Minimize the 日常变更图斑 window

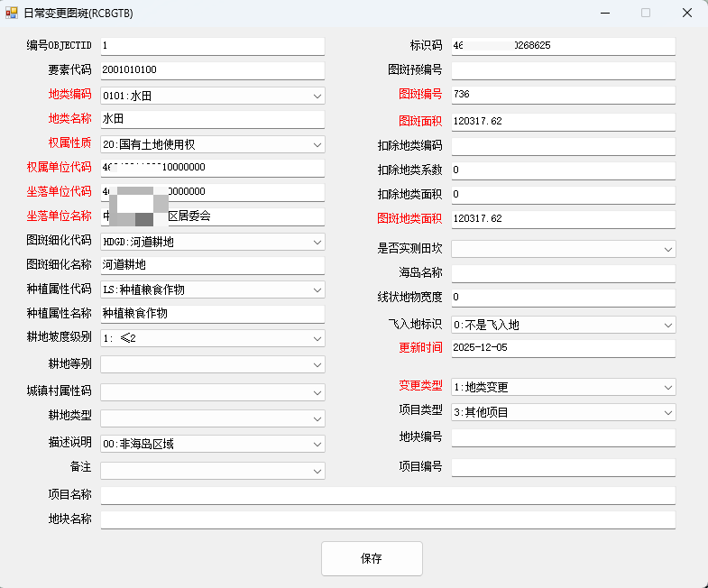[605, 13]
